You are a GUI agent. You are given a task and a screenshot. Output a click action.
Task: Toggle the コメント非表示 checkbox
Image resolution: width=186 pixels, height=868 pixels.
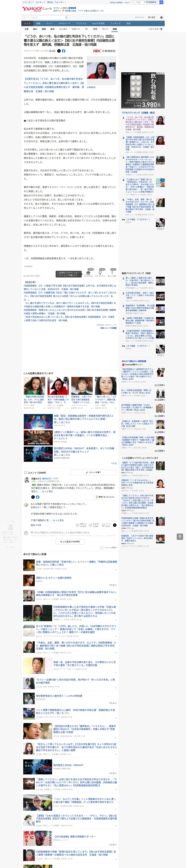click(102, 548)
